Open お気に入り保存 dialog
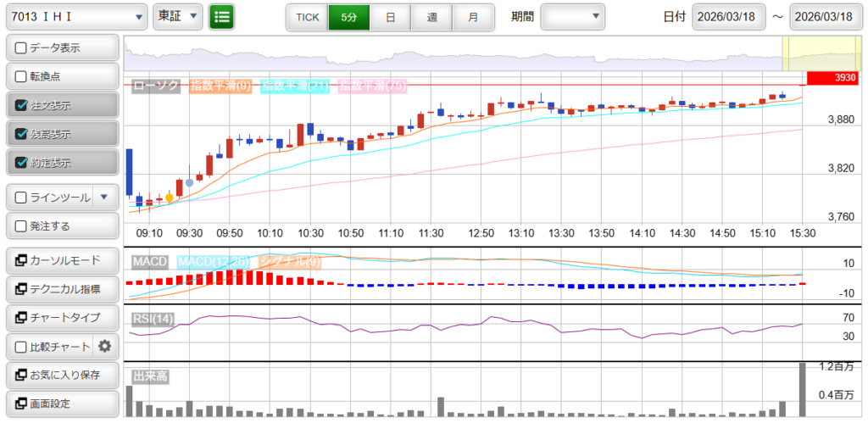 pos(61,375)
